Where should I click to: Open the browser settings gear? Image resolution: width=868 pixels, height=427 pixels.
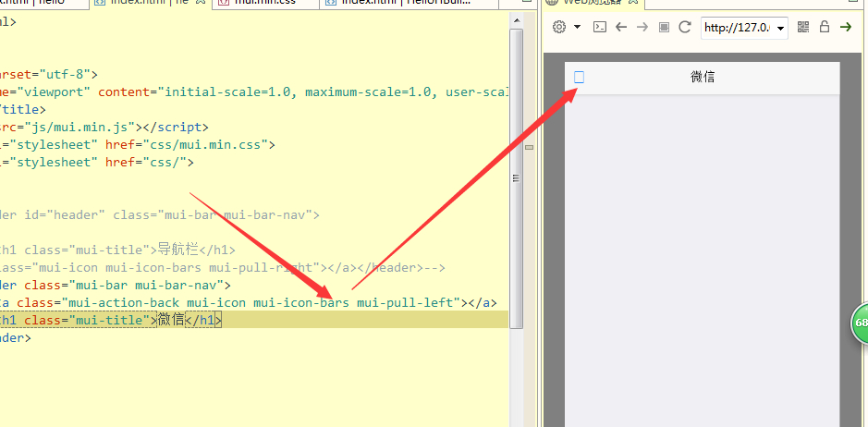pos(559,27)
